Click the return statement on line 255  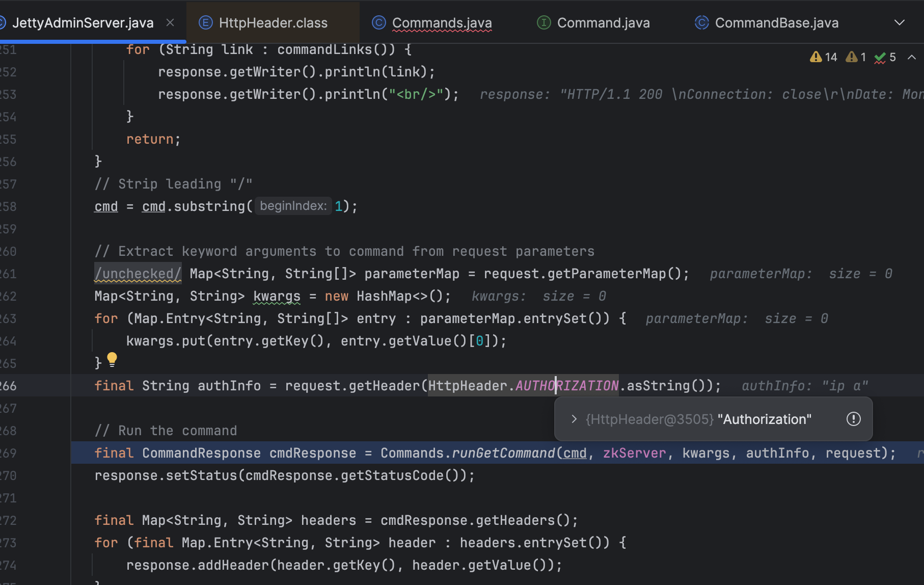point(153,139)
